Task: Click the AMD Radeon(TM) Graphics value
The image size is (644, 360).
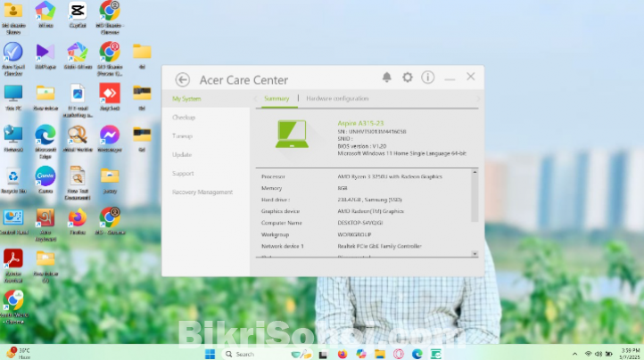Action: [x=370, y=211]
